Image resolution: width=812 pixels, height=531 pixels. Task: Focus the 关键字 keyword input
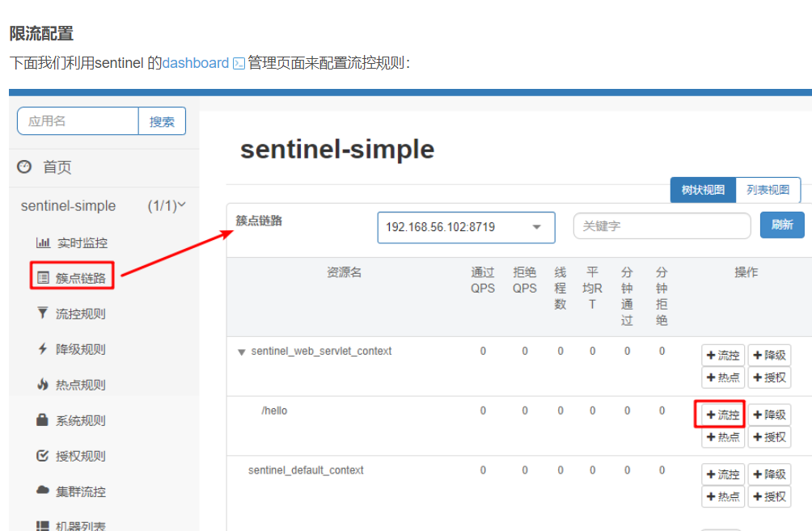pyautogui.click(x=662, y=226)
